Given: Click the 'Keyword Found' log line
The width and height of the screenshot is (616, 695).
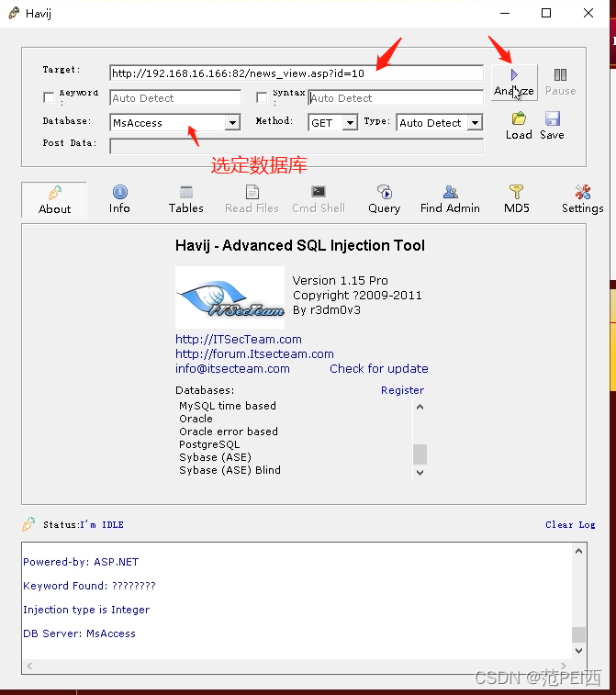Looking at the screenshot, I should coord(89,586).
